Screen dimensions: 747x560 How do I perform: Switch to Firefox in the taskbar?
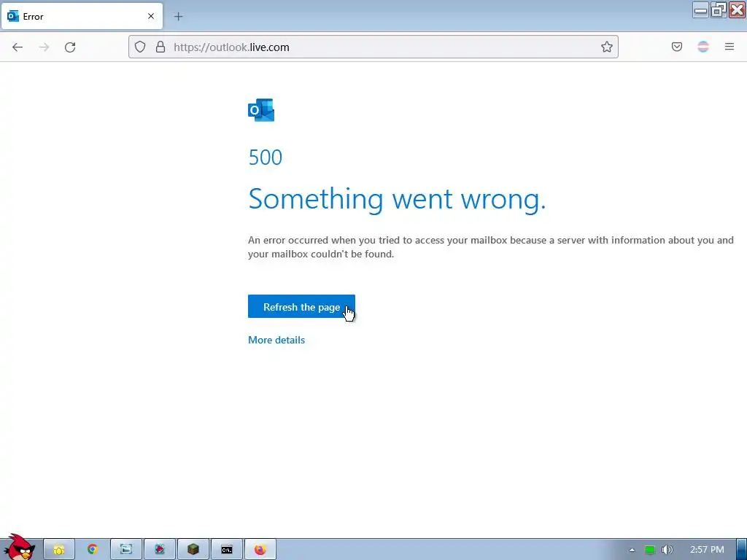coord(260,550)
